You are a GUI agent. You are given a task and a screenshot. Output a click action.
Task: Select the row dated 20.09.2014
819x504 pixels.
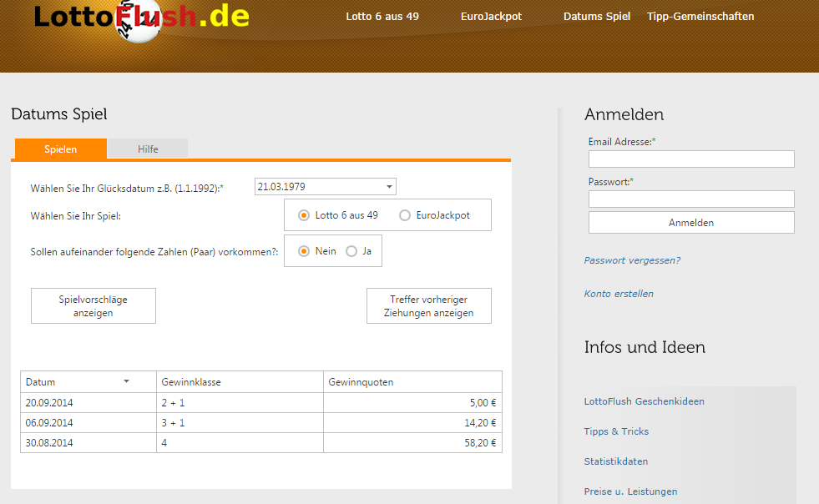[x=261, y=403]
